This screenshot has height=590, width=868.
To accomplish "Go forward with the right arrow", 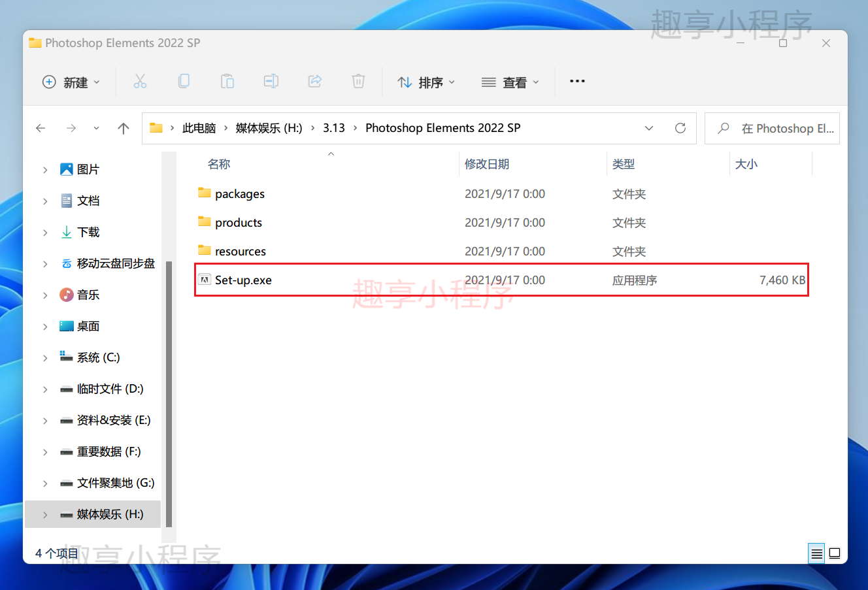I will pyautogui.click(x=71, y=128).
